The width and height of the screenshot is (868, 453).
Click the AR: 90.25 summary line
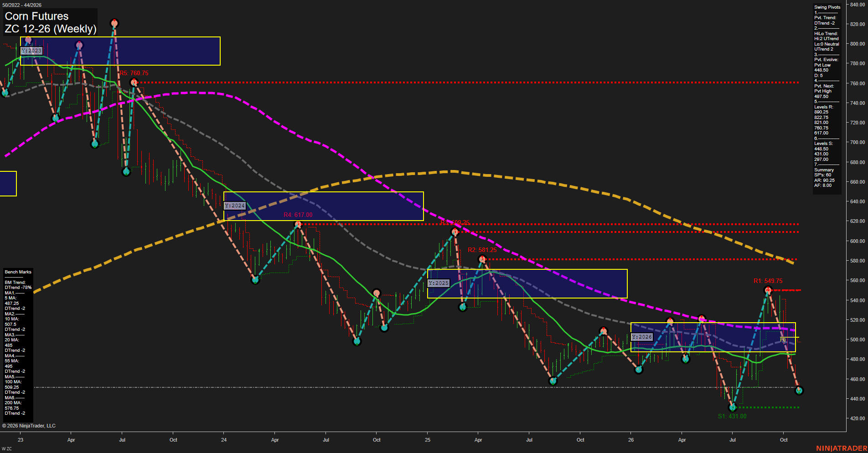(x=825, y=180)
